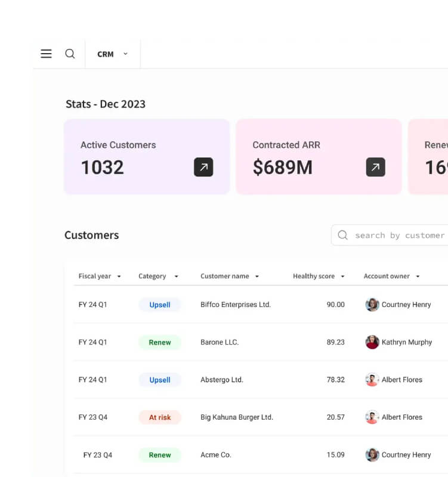
Task: Click Upsell tag for Biffco Enterprises
Action: (160, 305)
